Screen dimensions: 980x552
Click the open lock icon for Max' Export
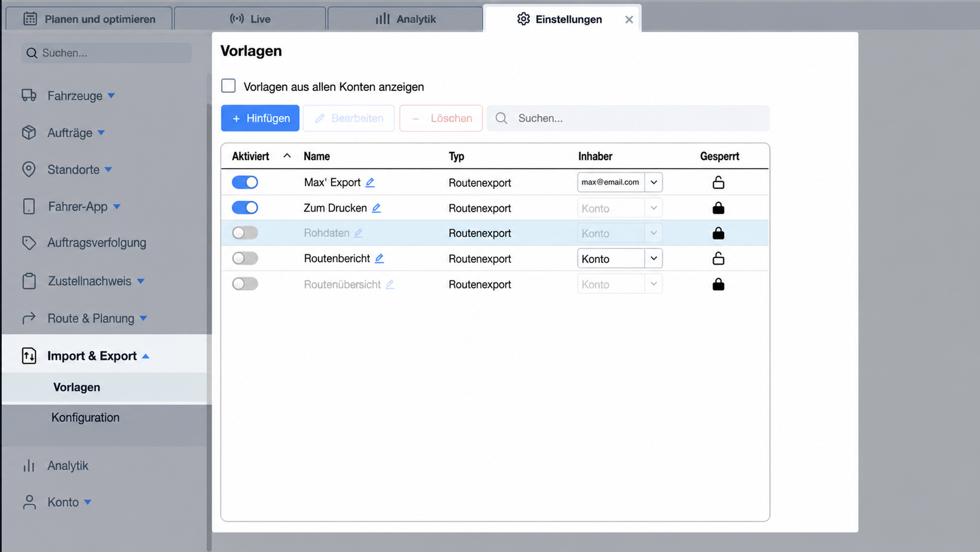click(x=718, y=182)
